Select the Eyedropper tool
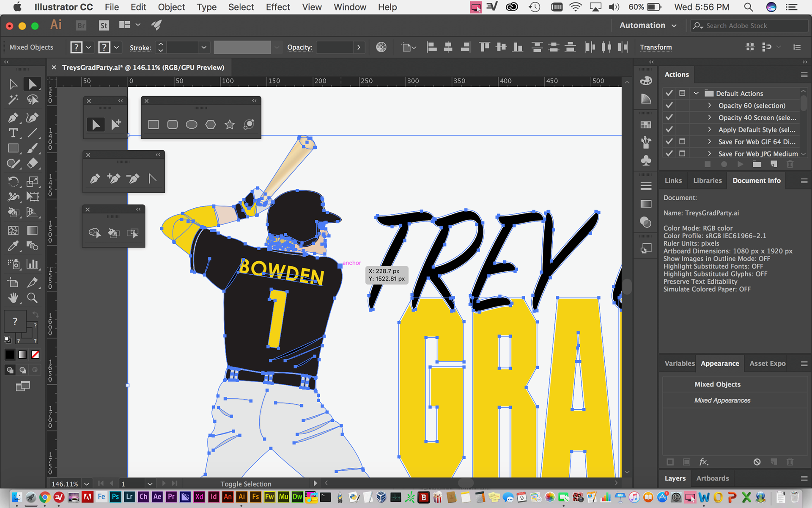This screenshot has height=508, width=812. tap(13, 246)
